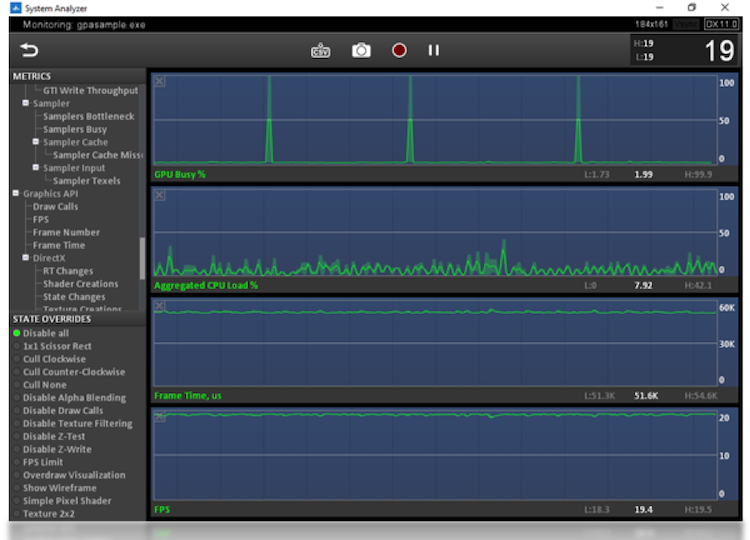The height and width of the screenshot is (540, 750).
Task: Close the Frame Time chart with X
Action: (160, 307)
